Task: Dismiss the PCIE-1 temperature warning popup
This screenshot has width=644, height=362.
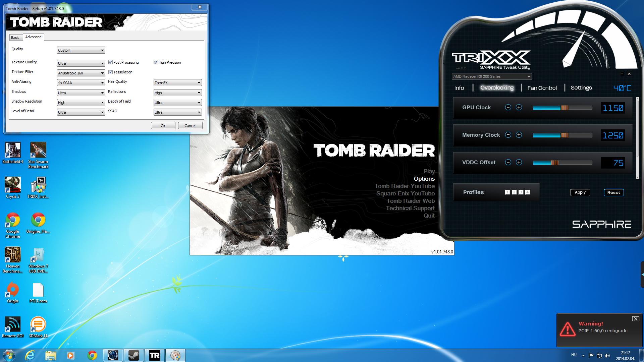Action: (x=636, y=319)
